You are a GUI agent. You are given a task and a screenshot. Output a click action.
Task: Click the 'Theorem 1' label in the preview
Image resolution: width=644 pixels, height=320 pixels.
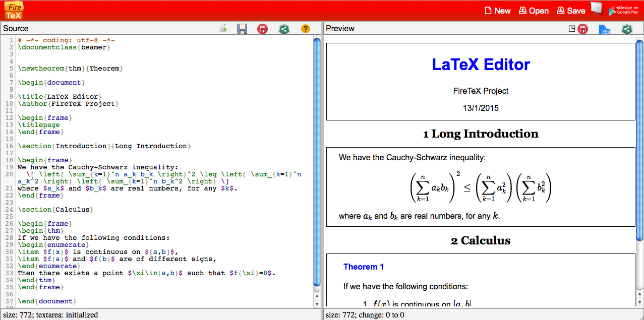click(x=364, y=267)
